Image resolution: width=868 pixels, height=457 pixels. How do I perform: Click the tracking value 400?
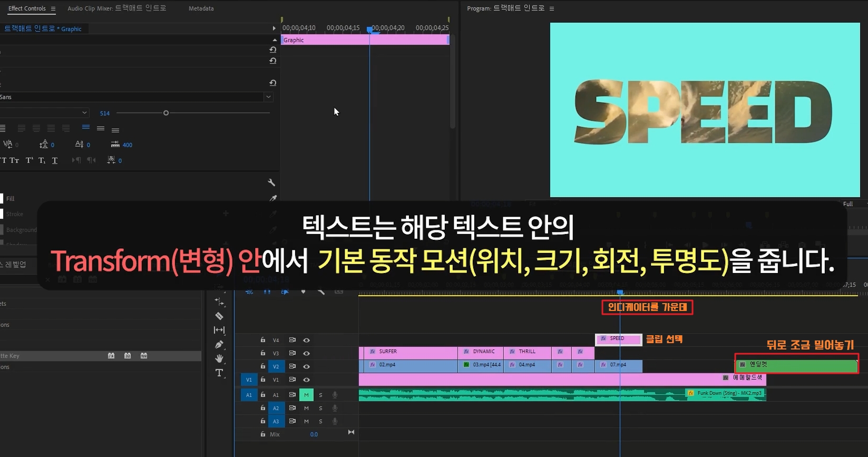128,145
